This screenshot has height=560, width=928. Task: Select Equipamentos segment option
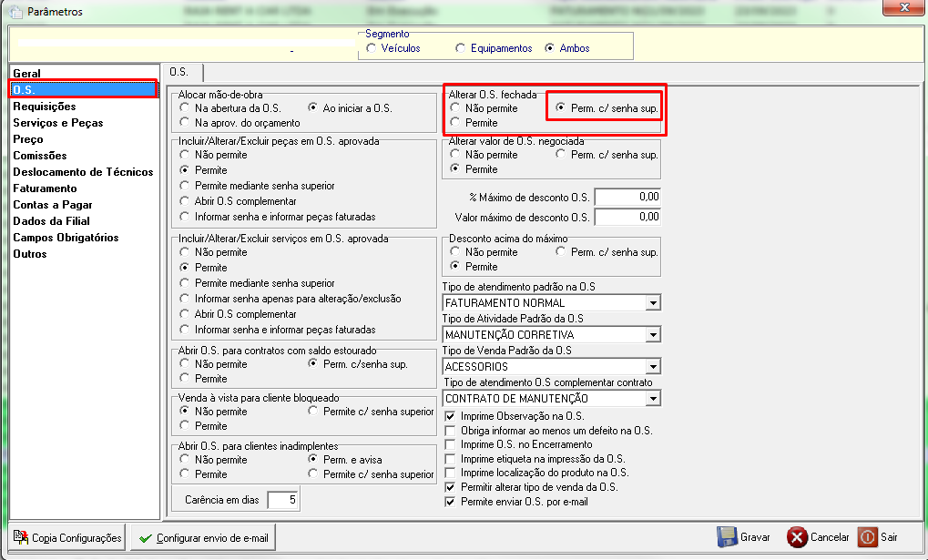click(x=461, y=48)
